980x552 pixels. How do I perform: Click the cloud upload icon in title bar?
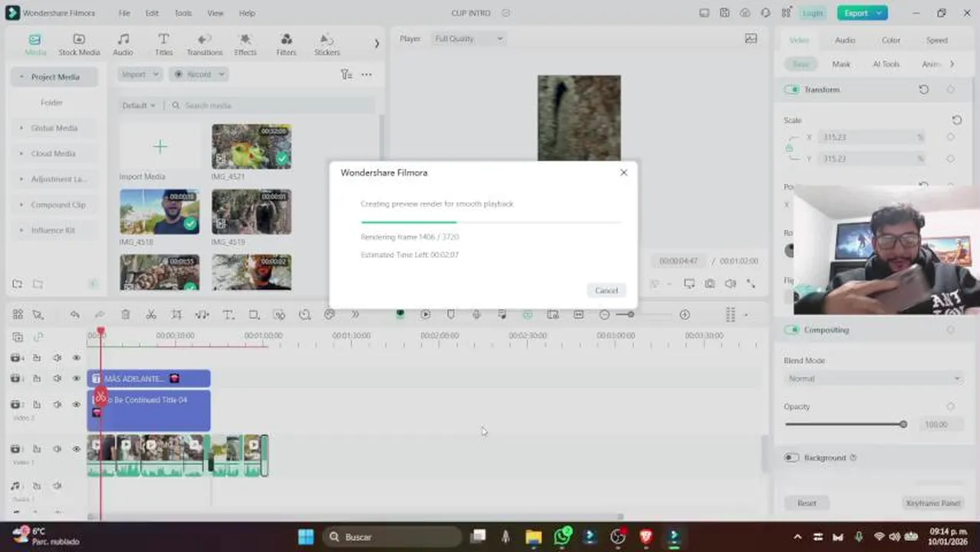745,13
